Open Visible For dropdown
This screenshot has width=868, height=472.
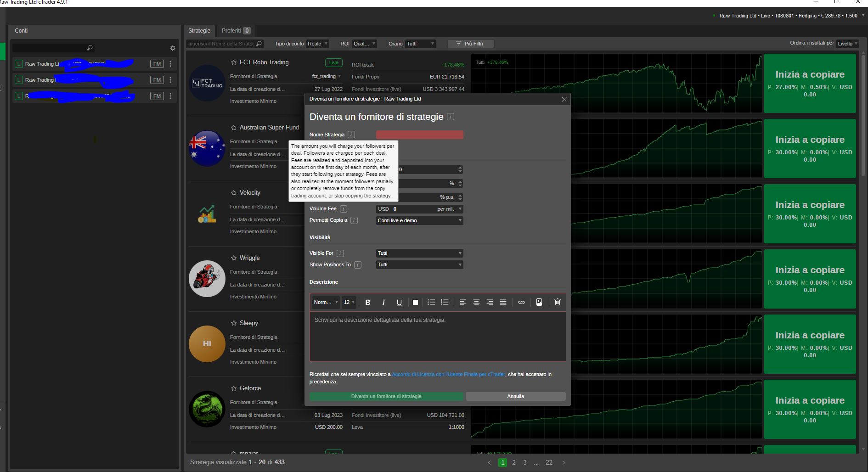point(419,253)
